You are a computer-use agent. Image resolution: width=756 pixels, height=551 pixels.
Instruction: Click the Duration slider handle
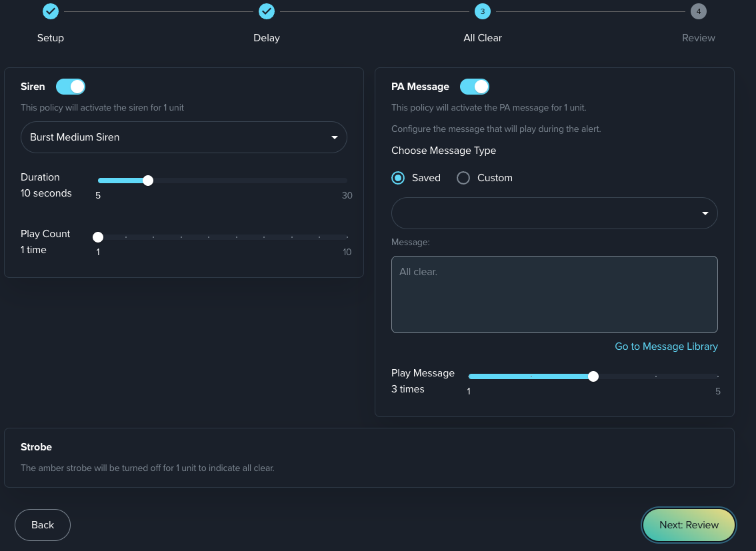148,181
